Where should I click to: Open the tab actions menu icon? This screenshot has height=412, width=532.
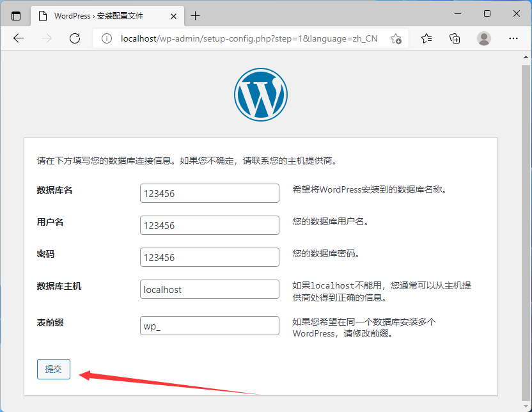coord(16,16)
